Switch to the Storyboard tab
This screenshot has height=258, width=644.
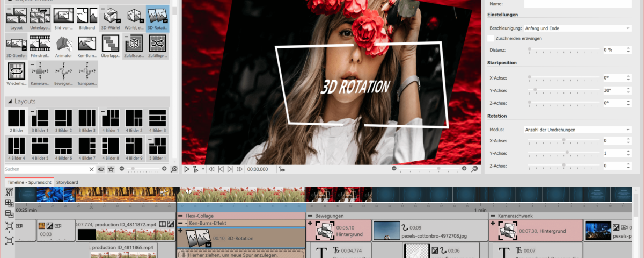coord(68,182)
